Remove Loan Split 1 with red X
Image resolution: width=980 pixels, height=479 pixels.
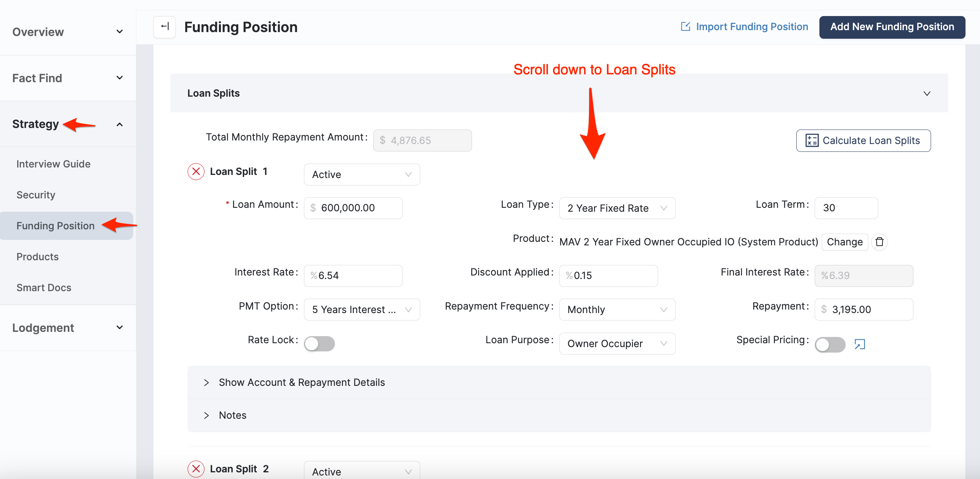[x=196, y=172]
